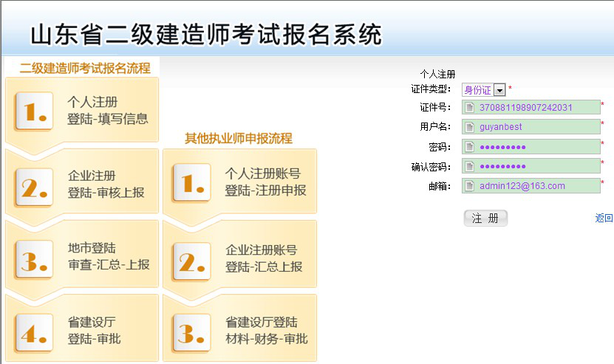
Task: Click the 个人注册 step text
Action: coord(92,102)
